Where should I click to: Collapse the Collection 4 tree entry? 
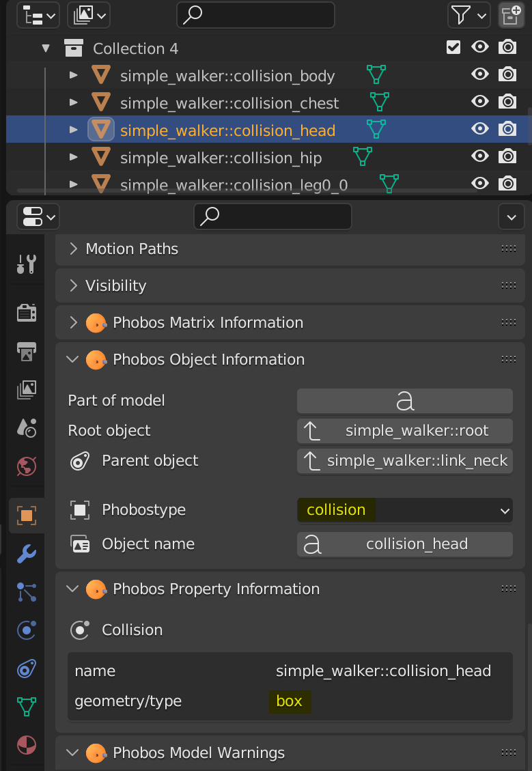45,48
